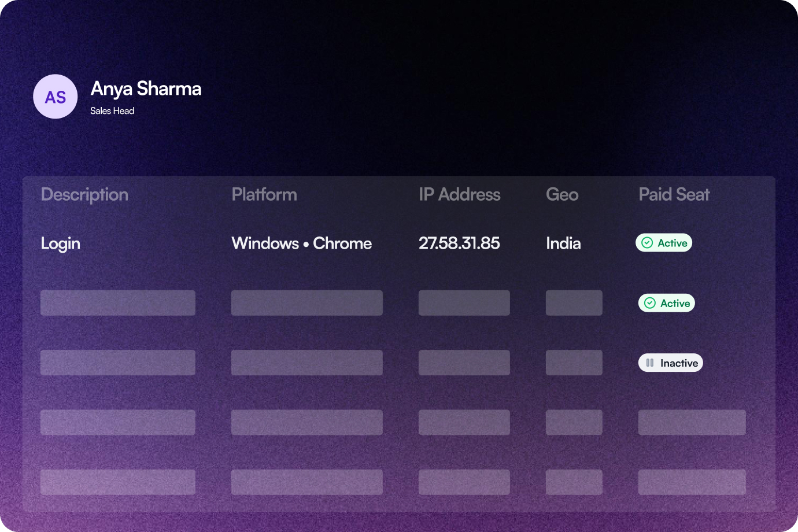
Task: Click the Anya Sharma name link
Action: 146,89
